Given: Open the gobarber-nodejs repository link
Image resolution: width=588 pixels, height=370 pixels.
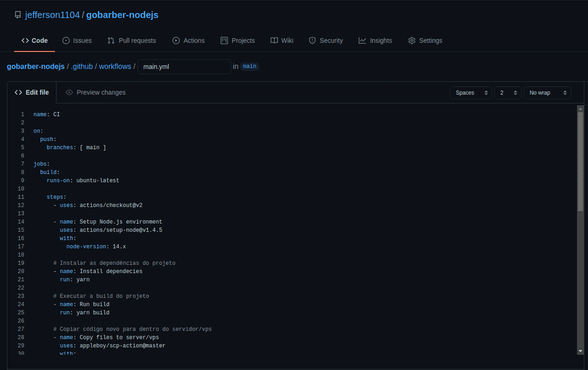Looking at the screenshot, I should pos(121,15).
